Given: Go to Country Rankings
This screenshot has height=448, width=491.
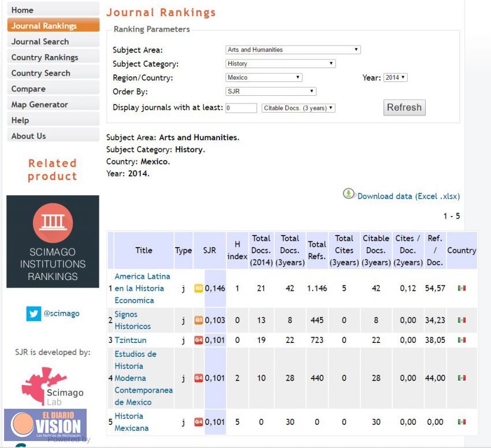Looking at the screenshot, I should tap(53, 57).
